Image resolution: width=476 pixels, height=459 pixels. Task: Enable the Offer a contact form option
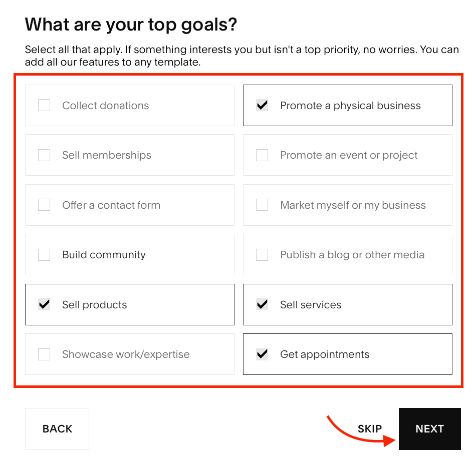(x=44, y=205)
